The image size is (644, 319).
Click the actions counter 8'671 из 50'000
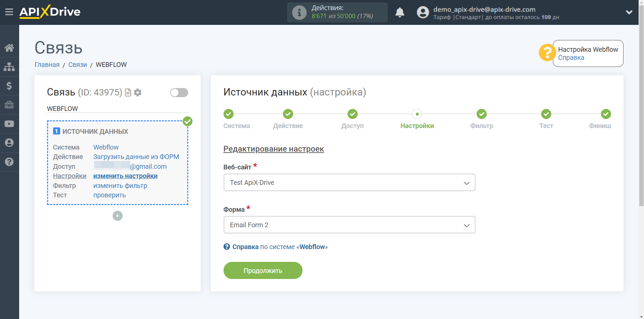click(342, 16)
